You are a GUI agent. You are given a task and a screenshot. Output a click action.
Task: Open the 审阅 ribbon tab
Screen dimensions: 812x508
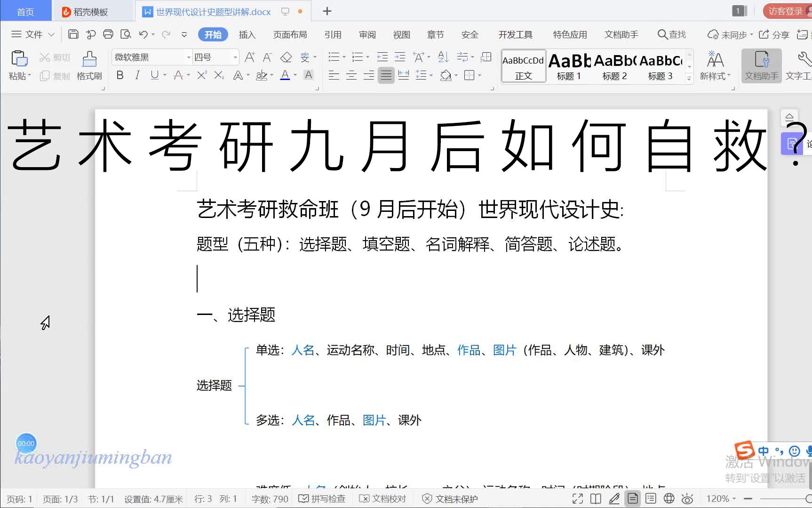367,34
